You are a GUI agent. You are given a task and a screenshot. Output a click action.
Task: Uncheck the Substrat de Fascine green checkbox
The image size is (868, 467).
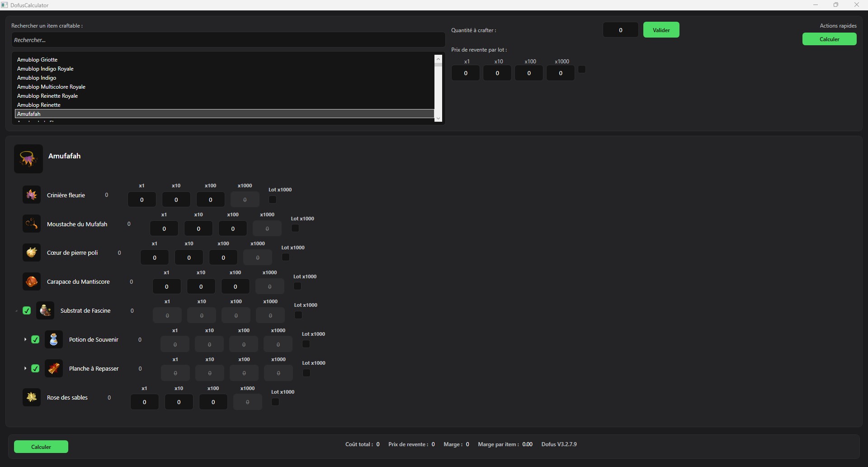27,310
